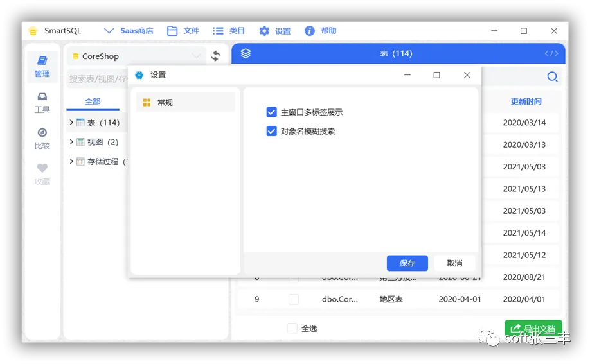Image resolution: width=590 pixels, height=364 pixels.
Task: Check the checkbox in row 9
Action: tap(294, 299)
